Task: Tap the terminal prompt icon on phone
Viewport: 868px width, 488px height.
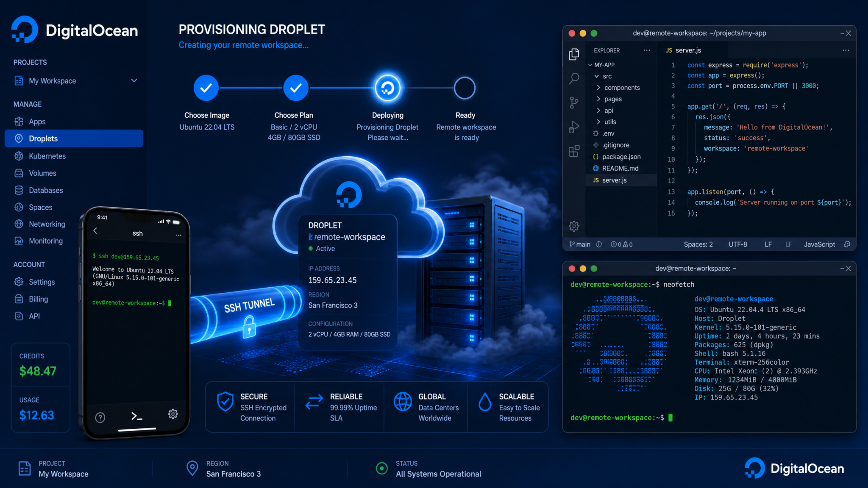Action: point(136,416)
